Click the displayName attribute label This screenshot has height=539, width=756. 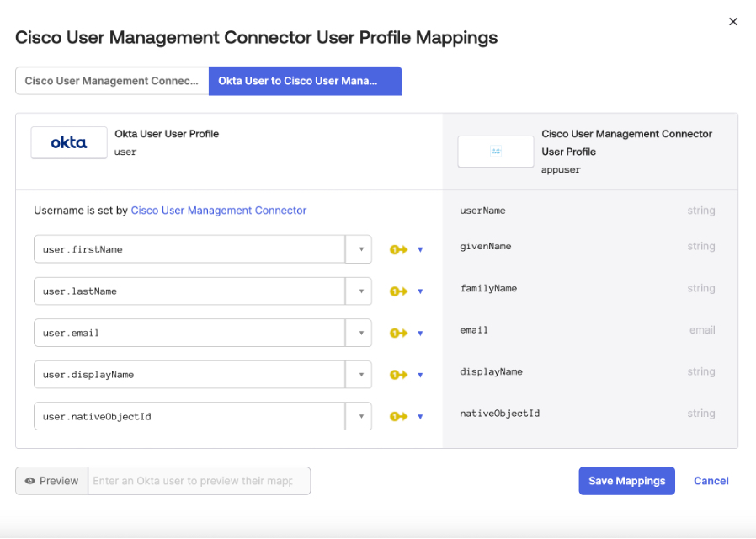tap(492, 371)
